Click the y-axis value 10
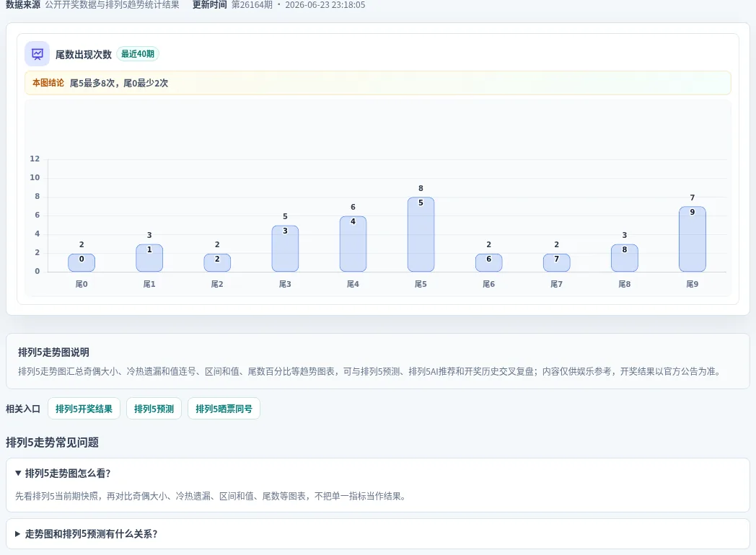756x555 pixels. [x=35, y=177]
